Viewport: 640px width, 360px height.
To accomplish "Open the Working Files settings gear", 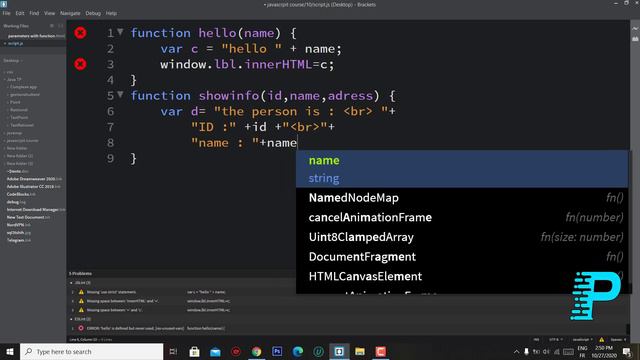I will (52, 26).
